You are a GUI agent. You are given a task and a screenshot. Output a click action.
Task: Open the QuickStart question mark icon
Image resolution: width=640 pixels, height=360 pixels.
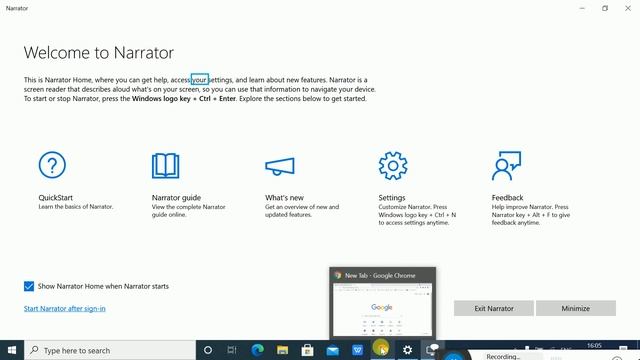pyautogui.click(x=52, y=165)
